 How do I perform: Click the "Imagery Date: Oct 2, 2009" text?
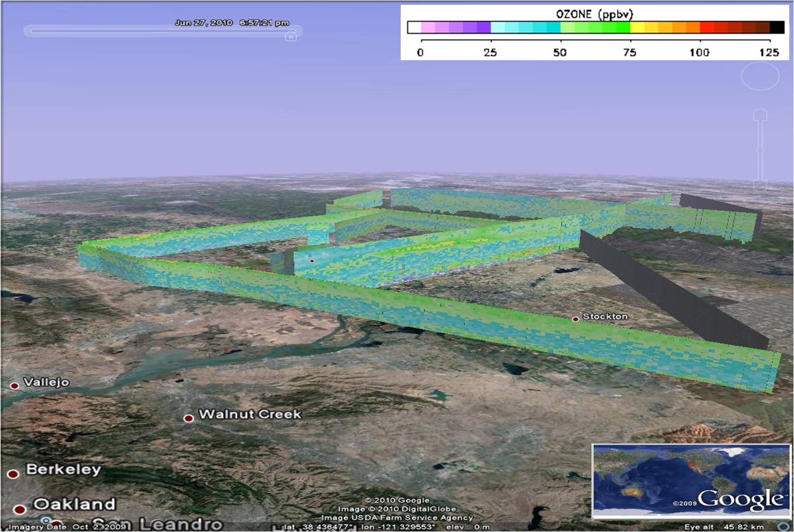(68, 527)
